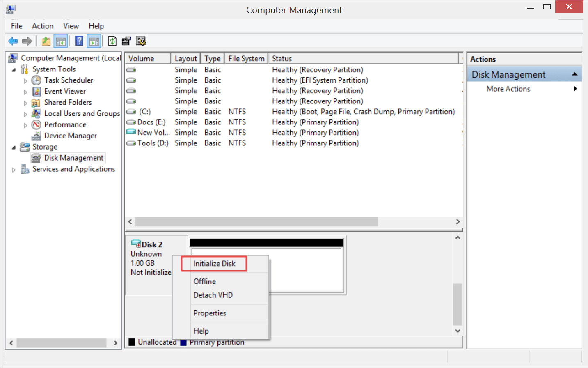Open Help using the blue question mark icon
Image resolution: width=588 pixels, height=368 pixels.
point(79,41)
